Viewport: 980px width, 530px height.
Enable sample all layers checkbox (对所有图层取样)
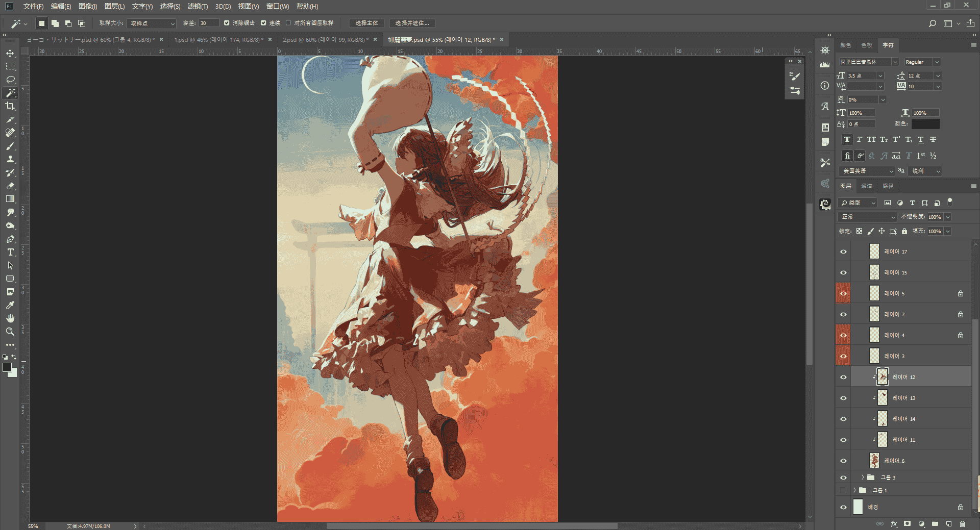(x=288, y=23)
